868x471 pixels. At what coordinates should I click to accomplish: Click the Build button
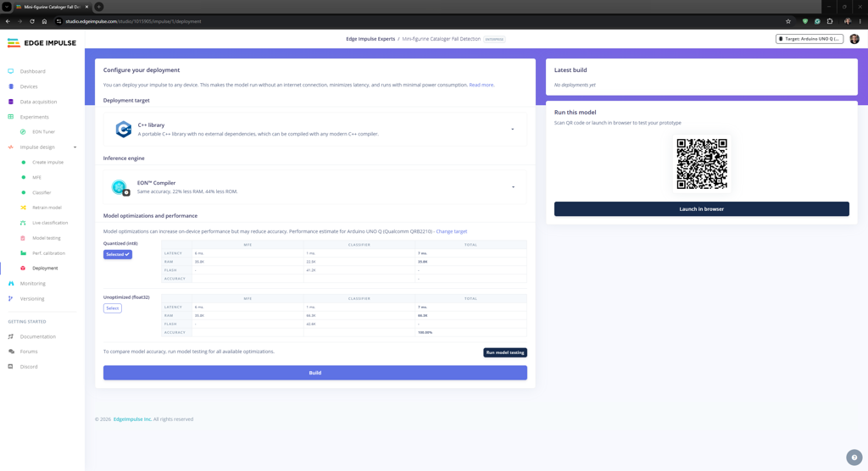point(315,373)
